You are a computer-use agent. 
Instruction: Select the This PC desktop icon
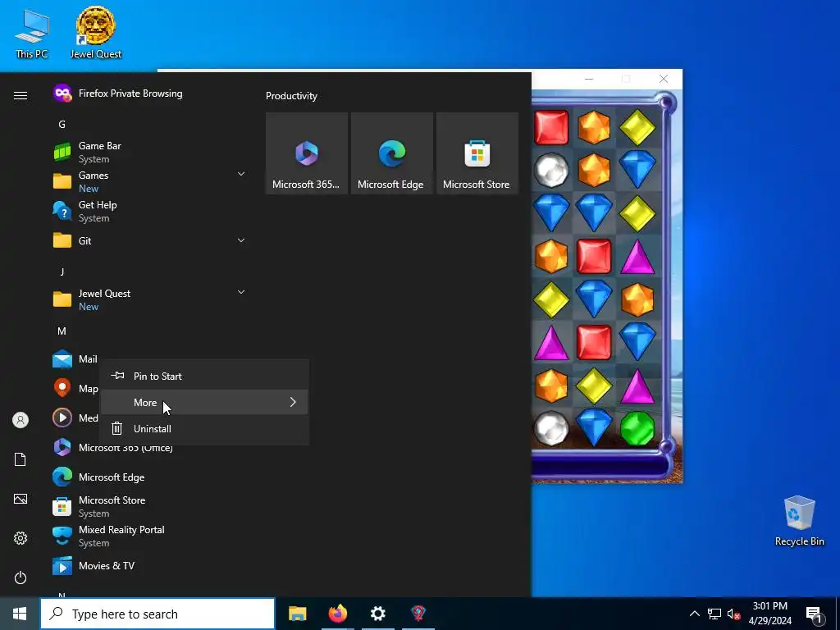click(32, 33)
